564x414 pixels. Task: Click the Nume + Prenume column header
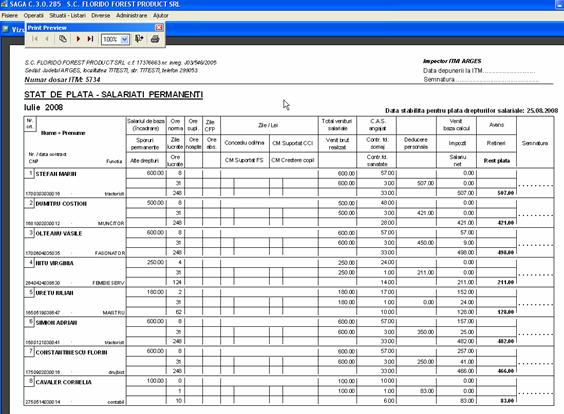[x=63, y=133]
